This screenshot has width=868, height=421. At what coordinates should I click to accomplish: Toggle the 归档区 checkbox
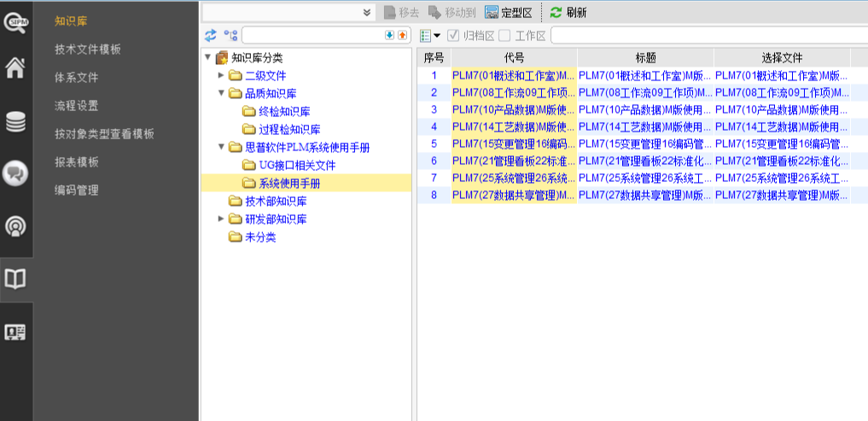453,35
